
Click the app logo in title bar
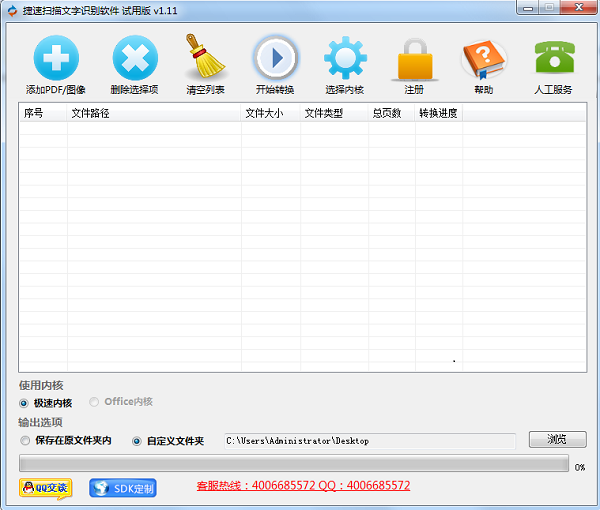click(12, 11)
